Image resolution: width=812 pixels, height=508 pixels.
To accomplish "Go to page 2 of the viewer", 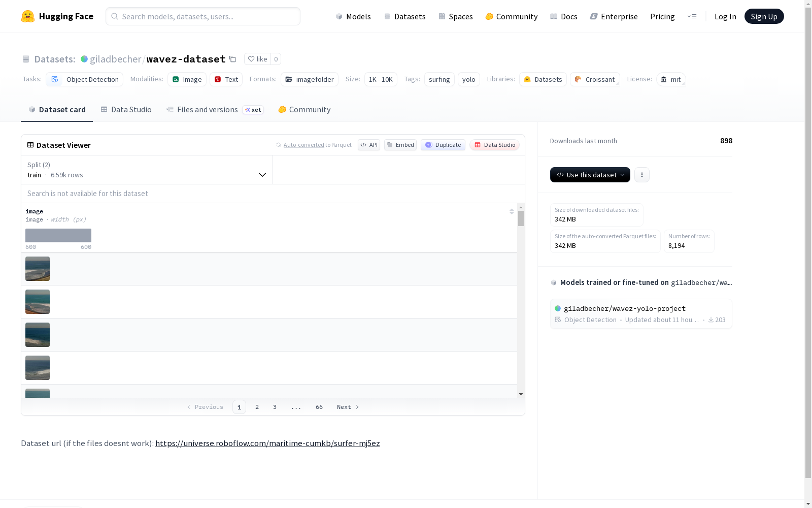I will [x=257, y=407].
